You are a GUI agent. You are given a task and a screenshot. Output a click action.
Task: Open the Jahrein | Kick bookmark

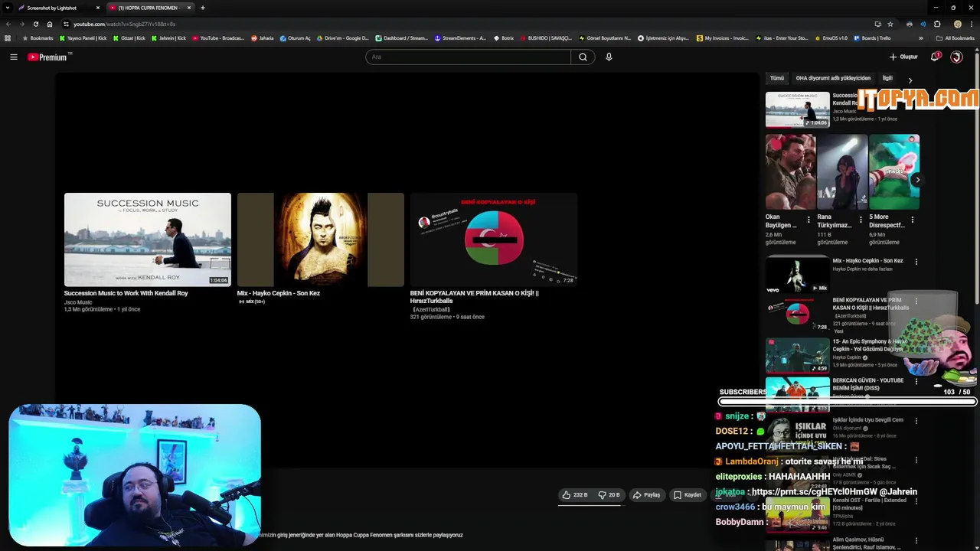point(168,37)
